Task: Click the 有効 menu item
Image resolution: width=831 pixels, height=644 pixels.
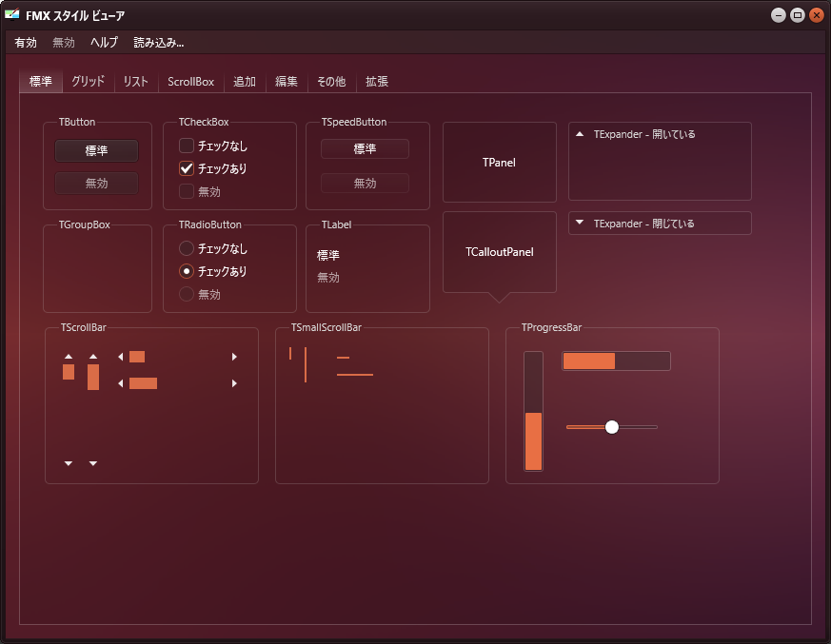Action: (x=25, y=42)
